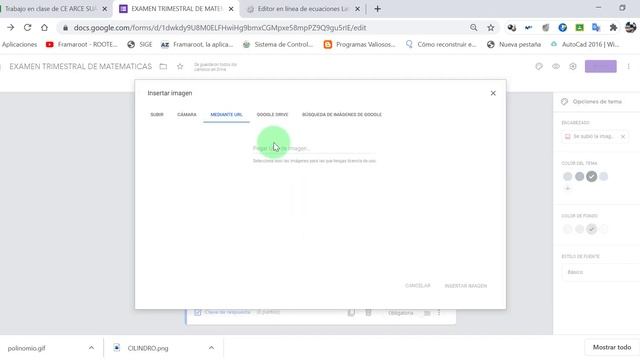This screenshot has height=360, width=640.
Task: Duplicate the question with copy icon
Action: tap(351, 313)
